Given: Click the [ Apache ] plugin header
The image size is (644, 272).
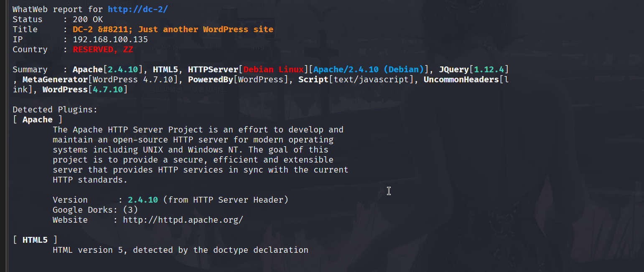Looking at the screenshot, I should tap(38, 119).
